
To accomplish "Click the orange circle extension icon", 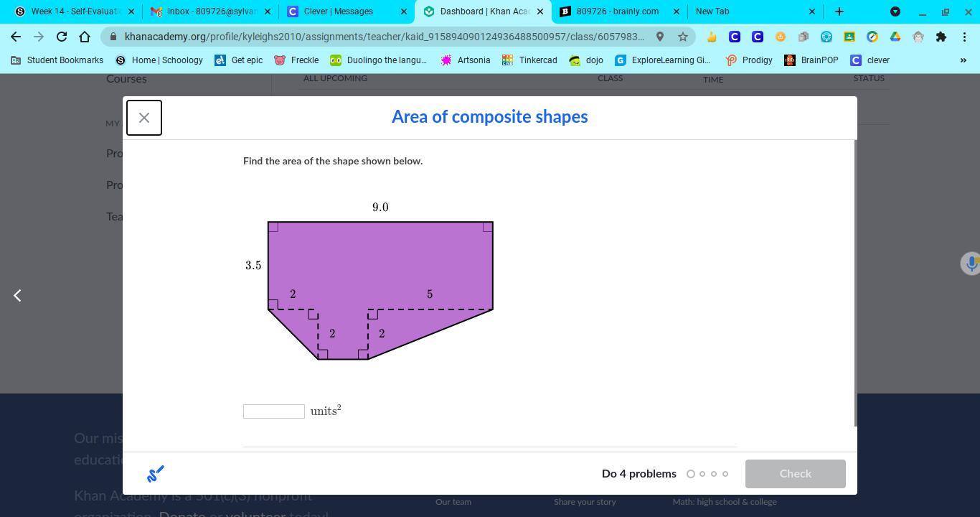I will [x=781, y=37].
